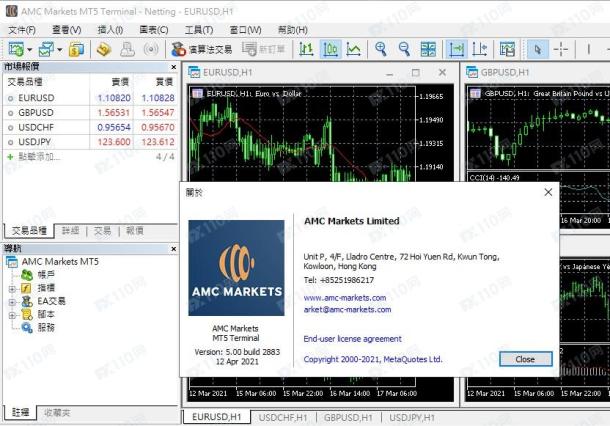This screenshot has width=610, height=426.
Task: Toggle the 演算法交易 algo trading button
Action: [202, 49]
